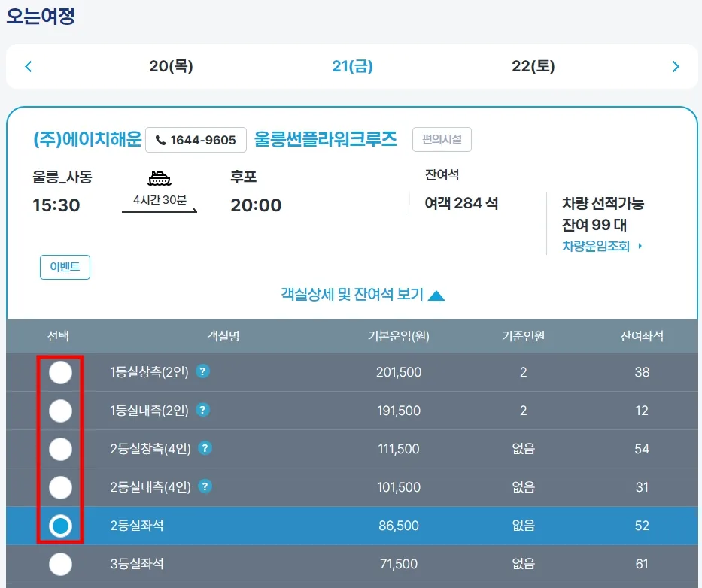Click the highlighted 2등실좌석 row
The width and height of the screenshot is (702, 588).
pyautogui.click(x=376, y=526)
